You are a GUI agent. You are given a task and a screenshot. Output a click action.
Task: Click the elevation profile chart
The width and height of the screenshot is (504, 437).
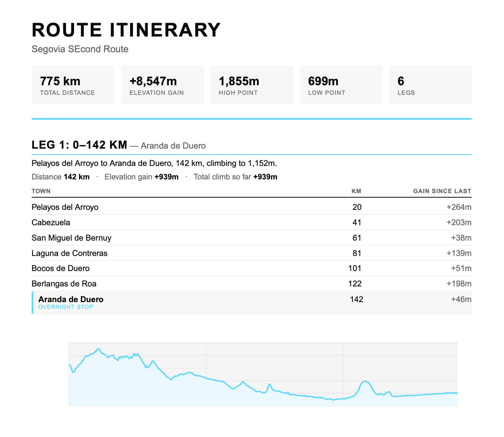tap(263, 374)
